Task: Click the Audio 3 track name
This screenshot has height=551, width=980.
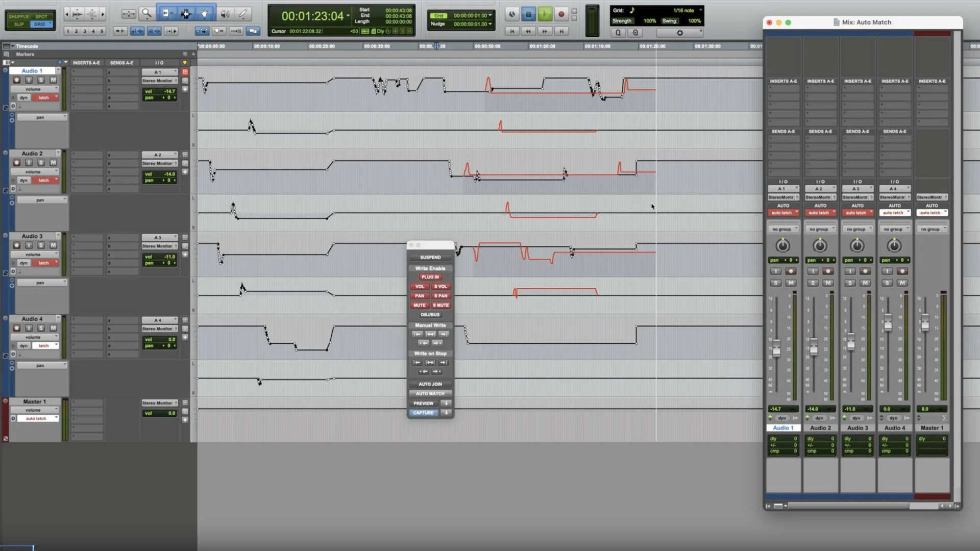Action: (32, 236)
